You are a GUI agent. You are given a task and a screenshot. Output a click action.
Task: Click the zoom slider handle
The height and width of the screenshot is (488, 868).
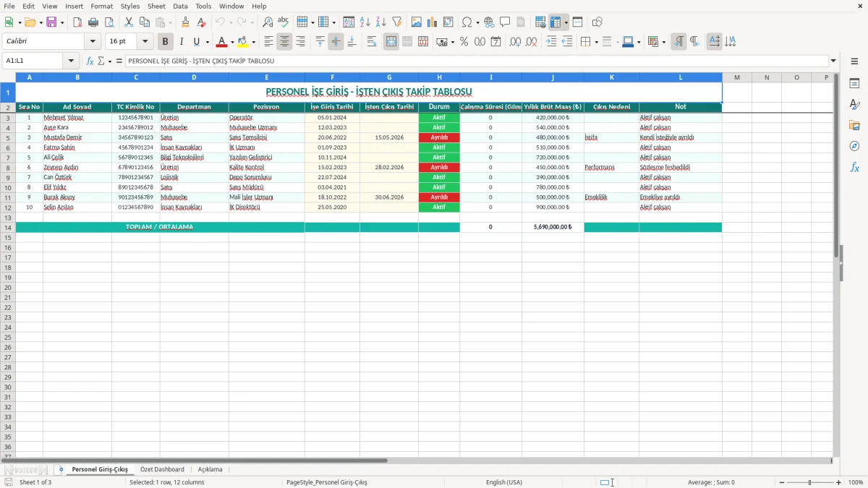tap(810, 482)
